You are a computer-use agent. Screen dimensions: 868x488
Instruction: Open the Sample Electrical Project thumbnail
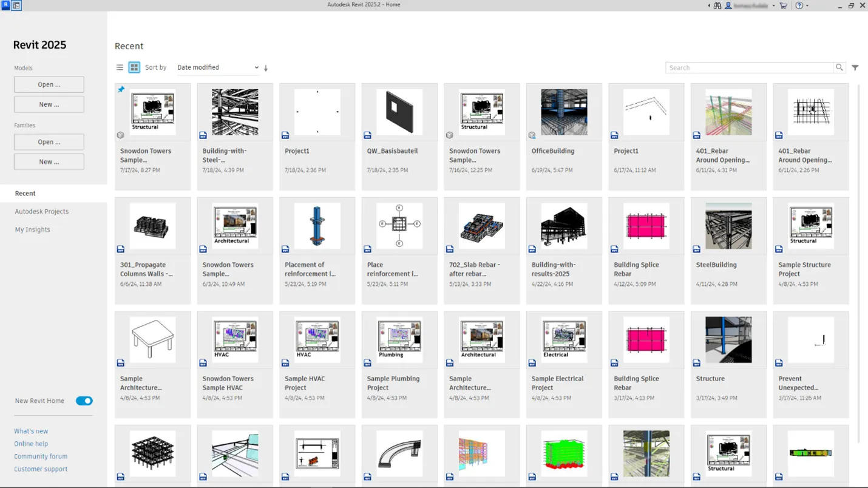(x=564, y=340)
